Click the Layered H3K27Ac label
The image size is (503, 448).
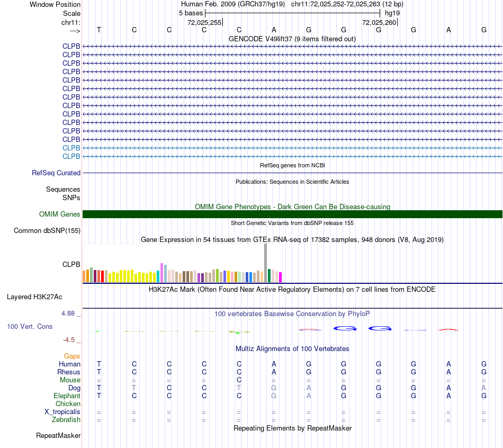coord(34,297)
